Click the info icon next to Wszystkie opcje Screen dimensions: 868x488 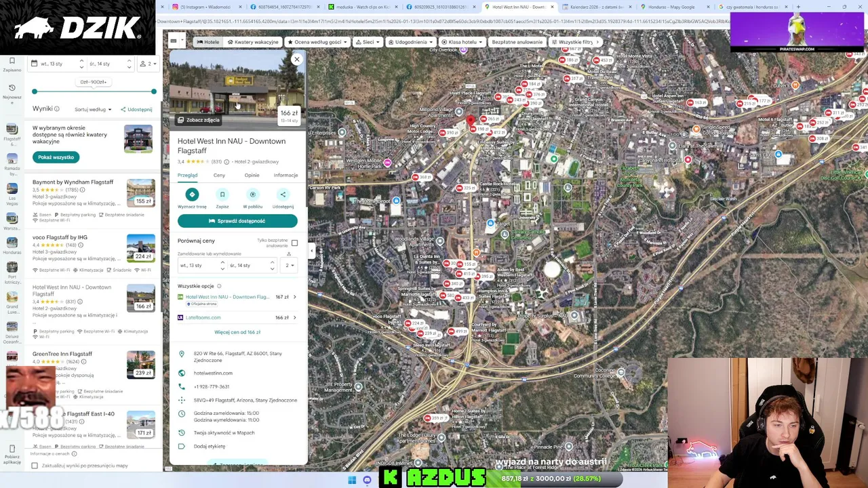tap(219, 286)
